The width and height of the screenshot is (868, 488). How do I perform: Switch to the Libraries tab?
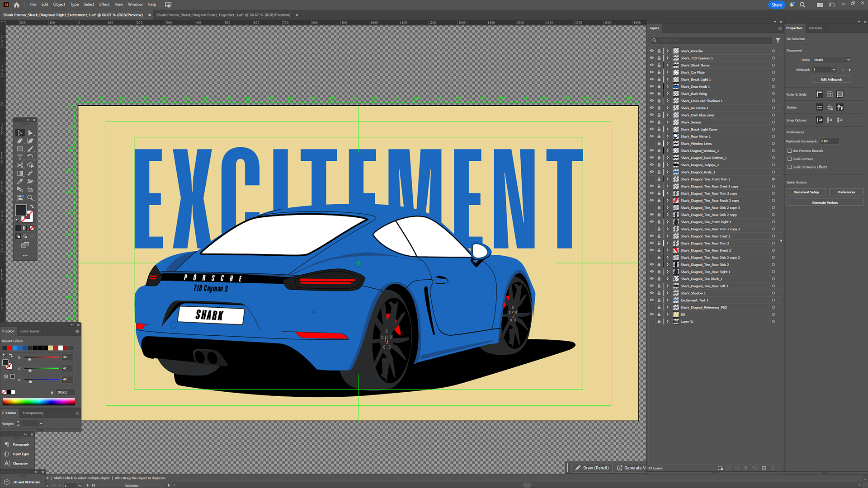tap(815, 28)
